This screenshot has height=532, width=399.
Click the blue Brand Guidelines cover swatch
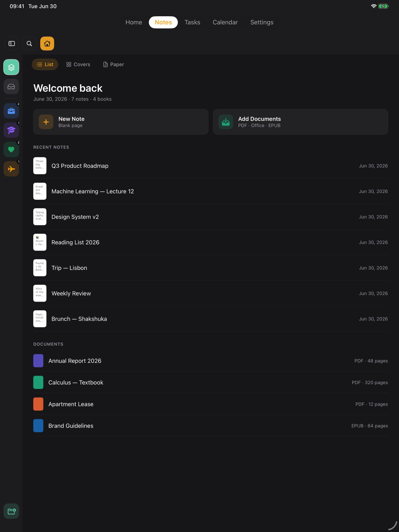pos(38,426)
